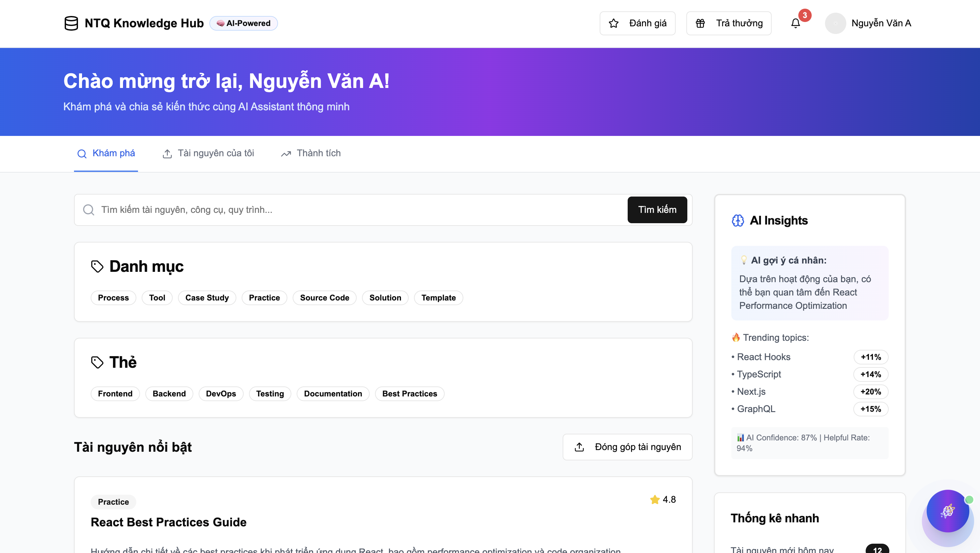The height and width of the screenshot is (553, 980).
Task: Click the AI Insights brain icon
Action: 738,221
